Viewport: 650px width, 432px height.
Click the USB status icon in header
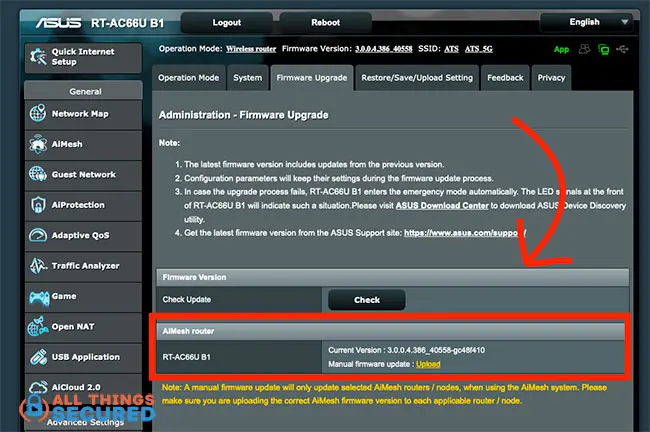click(x=622, y=49)
